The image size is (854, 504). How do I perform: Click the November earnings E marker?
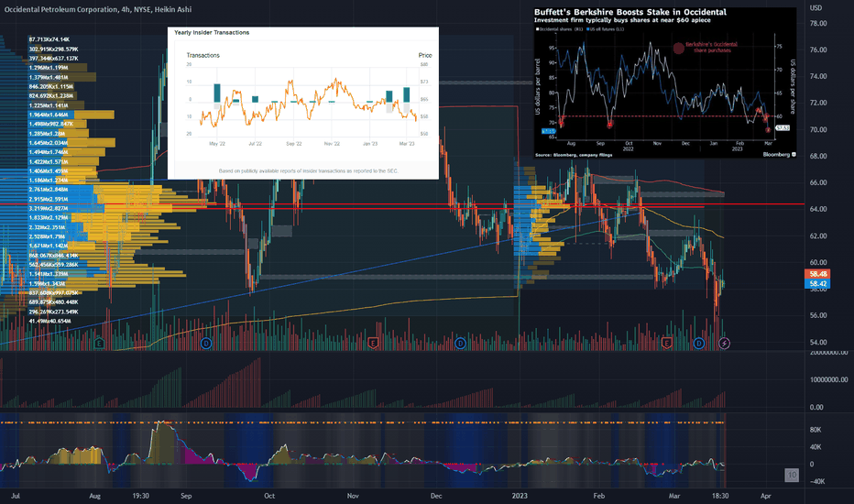click(x=373, y=343)
